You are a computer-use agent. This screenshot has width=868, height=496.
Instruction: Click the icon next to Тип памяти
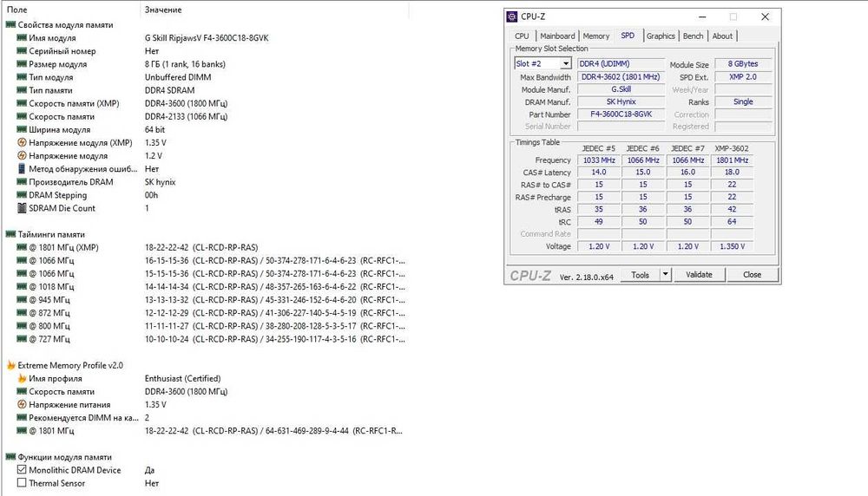[x=22, y=90]
